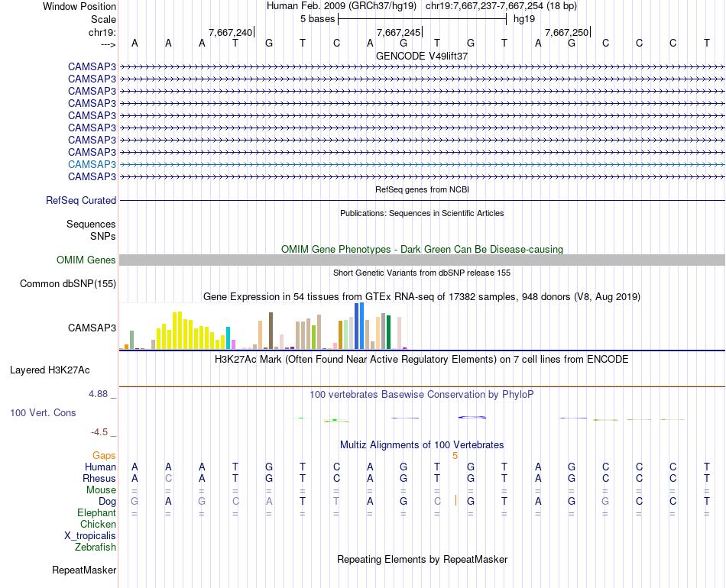Viewport: 726px width, 588px height.
Task: Click the 5 bases scale bar label
Action: point(317,19)
